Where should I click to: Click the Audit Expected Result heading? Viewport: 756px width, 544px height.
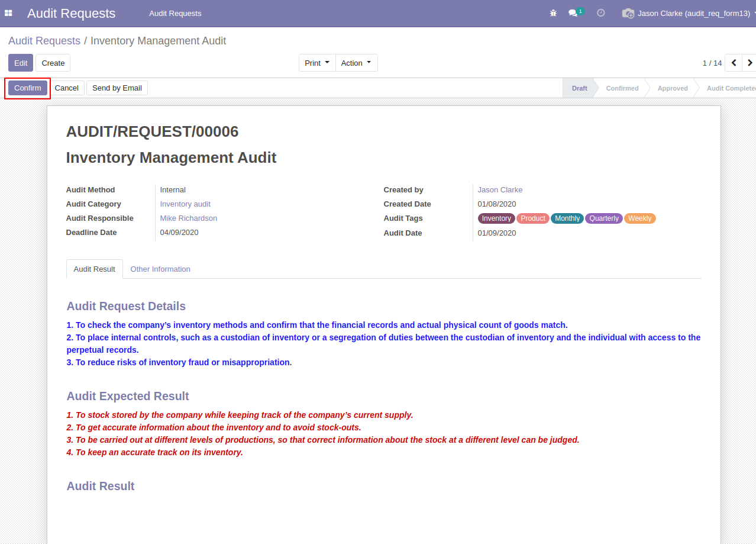128,396
